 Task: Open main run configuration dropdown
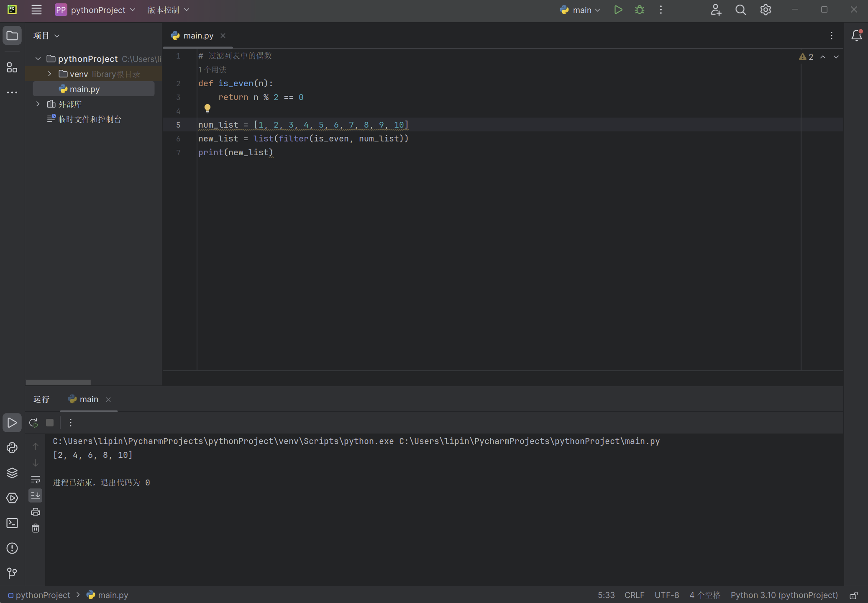tap(581, 10)
